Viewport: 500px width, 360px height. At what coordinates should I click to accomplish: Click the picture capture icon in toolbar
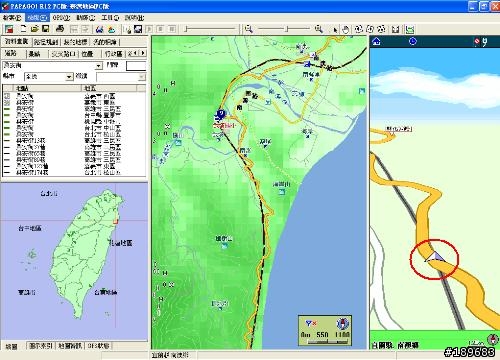click(138, 29)
